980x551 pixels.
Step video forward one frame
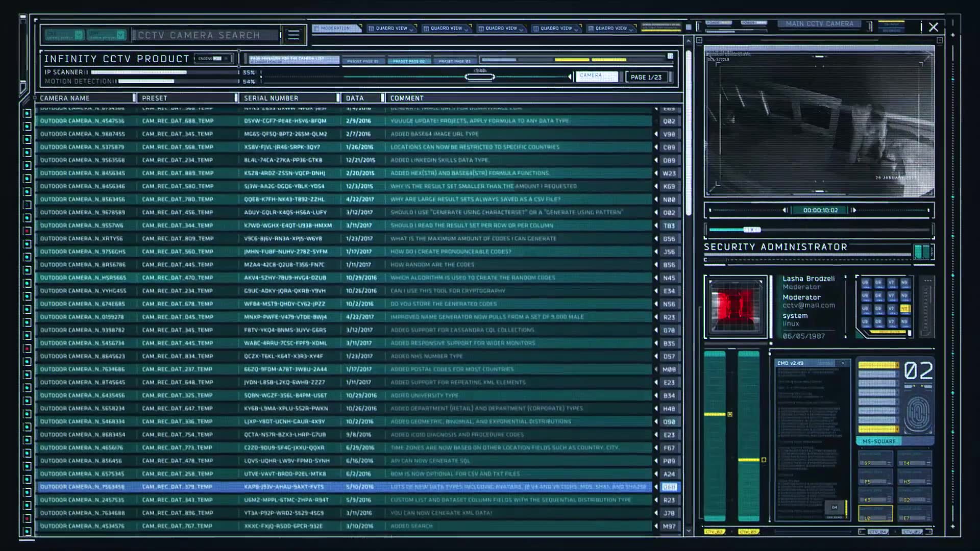(x=853, y=210)
